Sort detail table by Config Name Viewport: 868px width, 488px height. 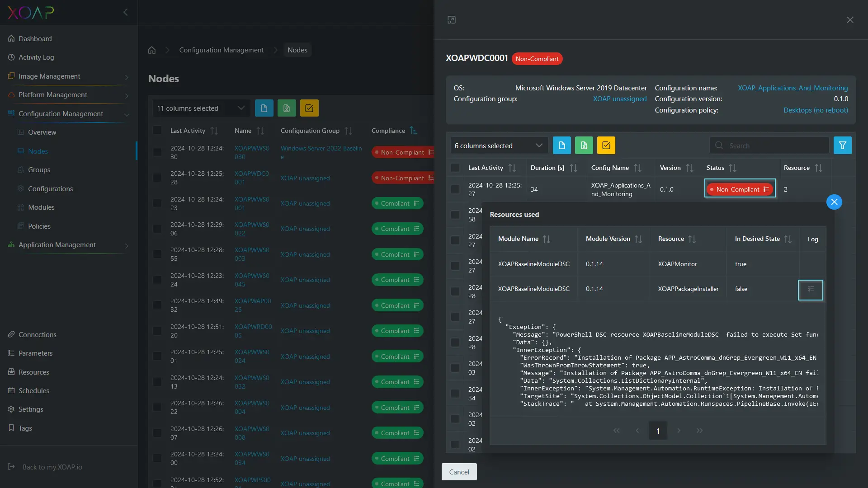coord(637,168)
